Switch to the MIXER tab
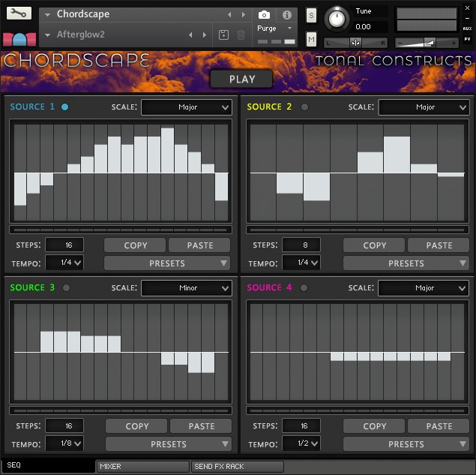The width and height of the screenshot is (476, 475). (x=142, y=466)
